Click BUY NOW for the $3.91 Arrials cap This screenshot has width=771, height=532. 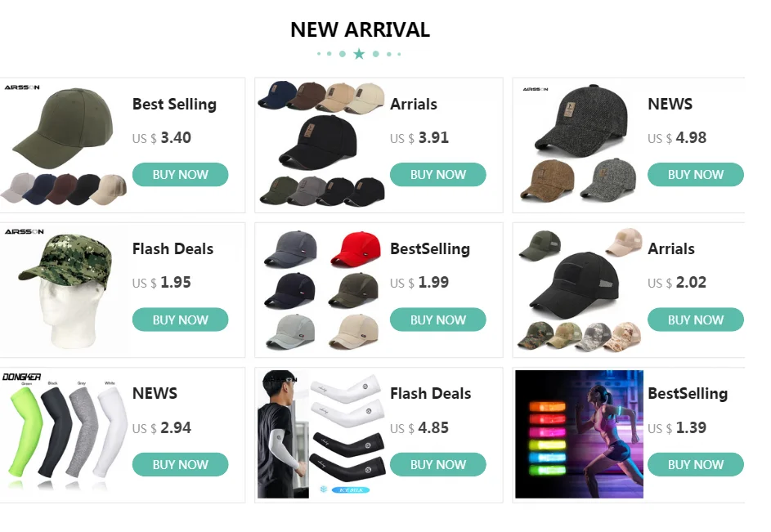(437, 175)
